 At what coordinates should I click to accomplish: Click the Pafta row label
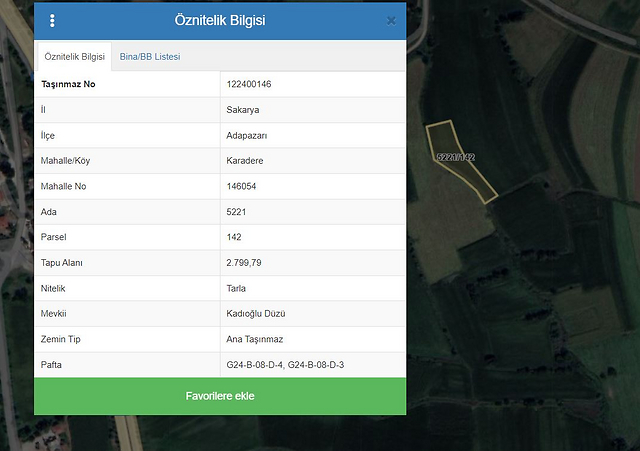[x=51, y=365]
